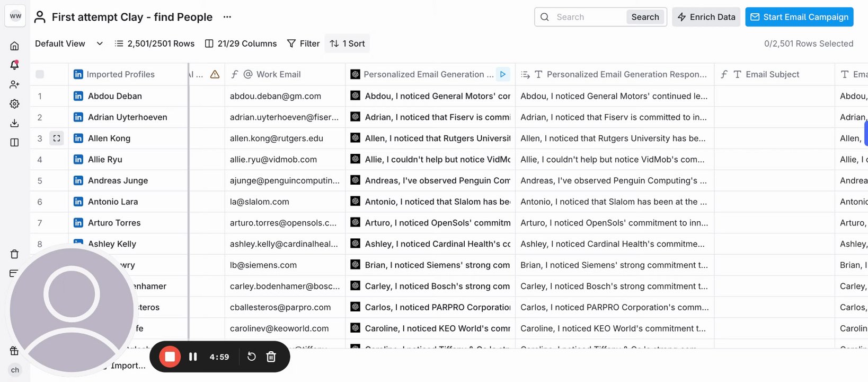Toggle the select-all rows checkbox
The height and width of the screenshot is (382, 868).
tap(40, 74)
